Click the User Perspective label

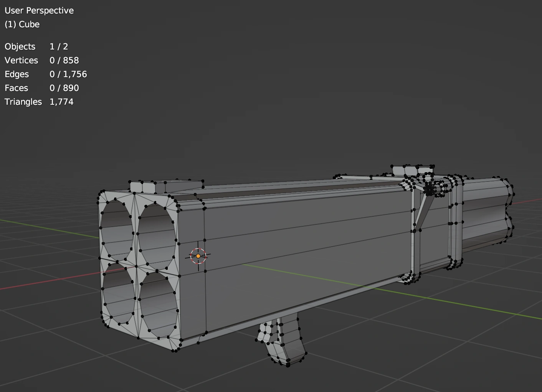point(39,10)
